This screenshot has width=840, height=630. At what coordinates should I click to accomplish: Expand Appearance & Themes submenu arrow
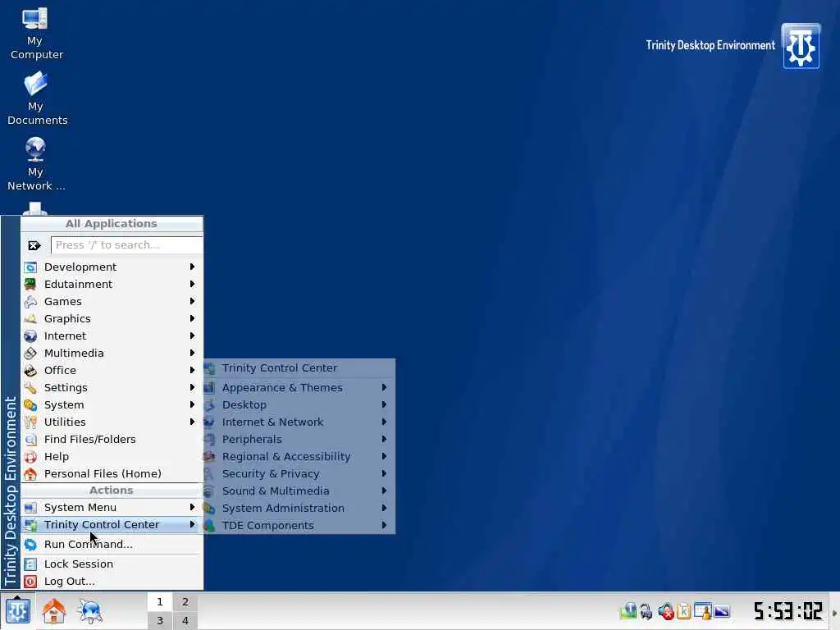tap(384, 387)
